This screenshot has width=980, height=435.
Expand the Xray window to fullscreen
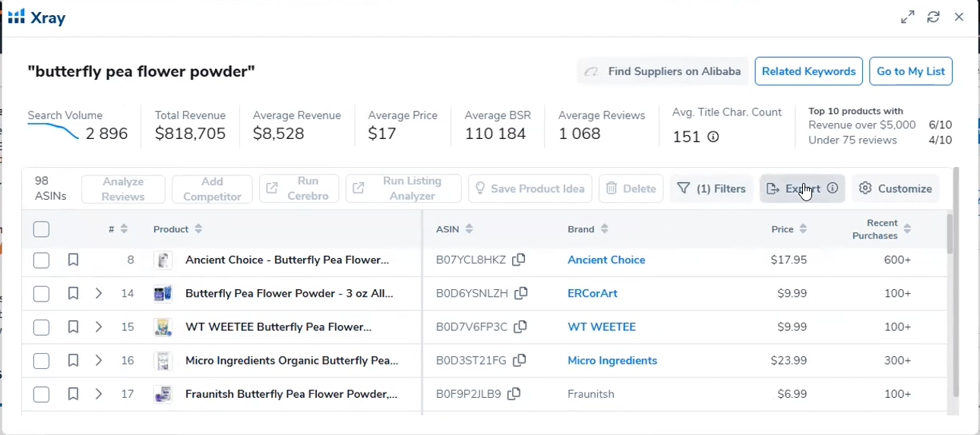pyautogui.click(x=908, y=17)
